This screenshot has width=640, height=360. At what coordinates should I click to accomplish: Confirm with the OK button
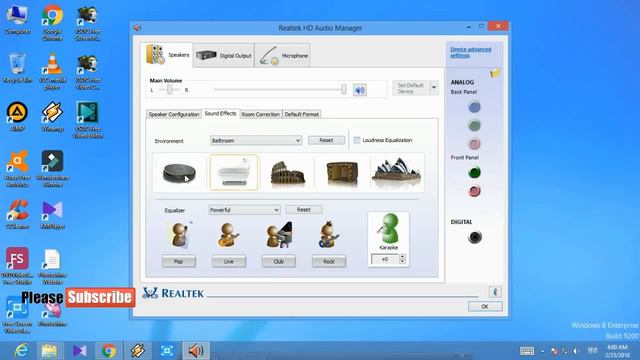(485, 307)
